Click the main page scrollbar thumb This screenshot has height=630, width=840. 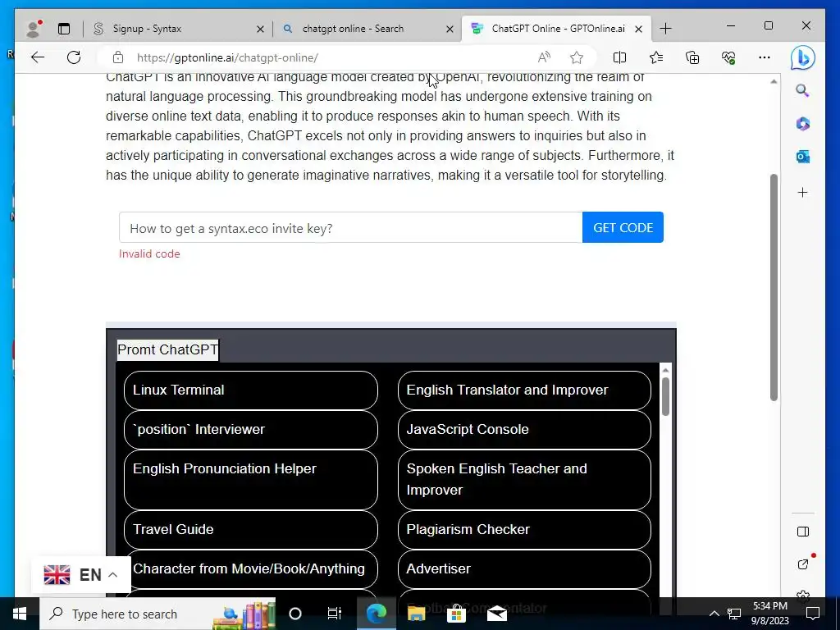coord(774,287)
